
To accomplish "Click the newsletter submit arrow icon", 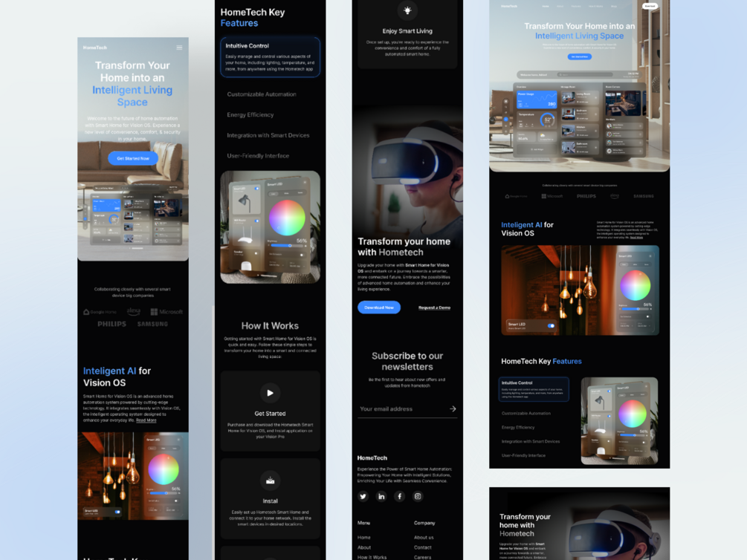I will (x=453, y=408).
